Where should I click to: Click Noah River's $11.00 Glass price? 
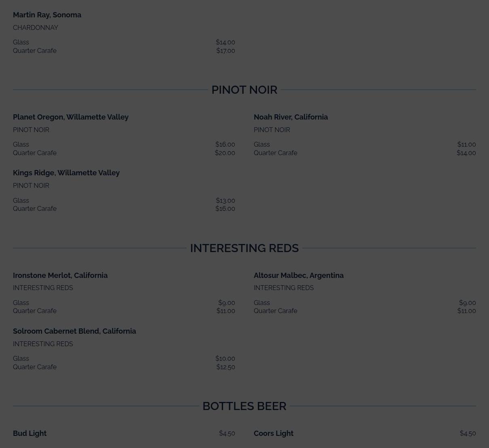pyautogui.click(x=466, y=145)
